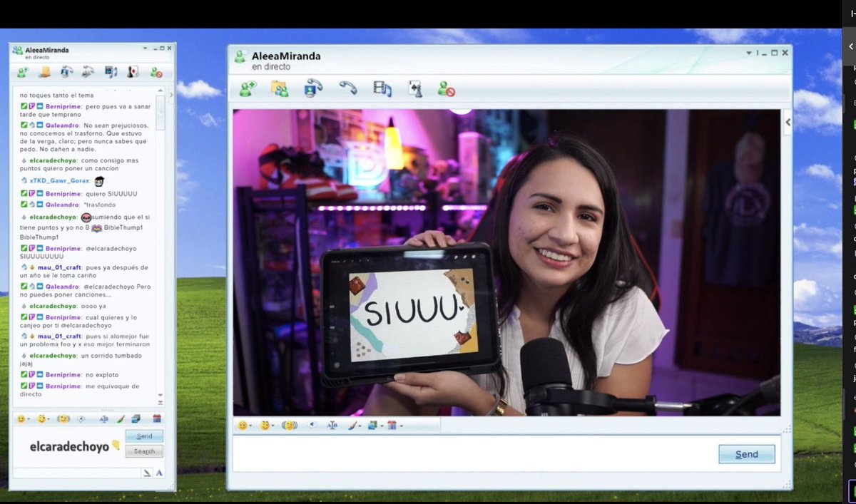Open wink picker in main window toolbar

(265, 426)
